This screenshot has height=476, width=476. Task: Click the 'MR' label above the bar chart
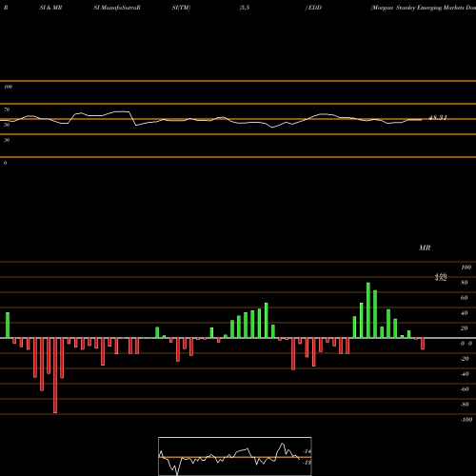click(x=425, y=248)
